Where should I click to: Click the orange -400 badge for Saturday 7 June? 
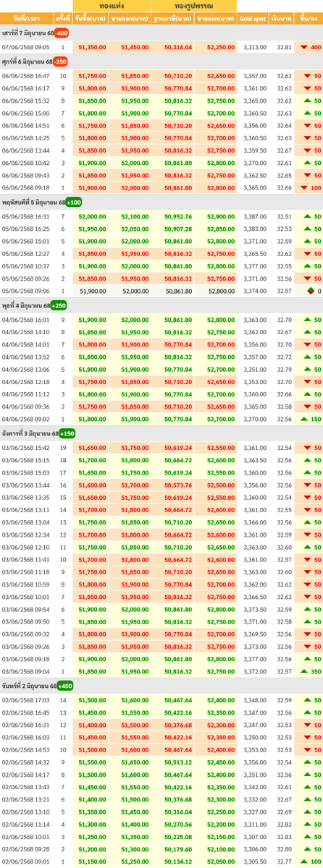tap(62, 33)
